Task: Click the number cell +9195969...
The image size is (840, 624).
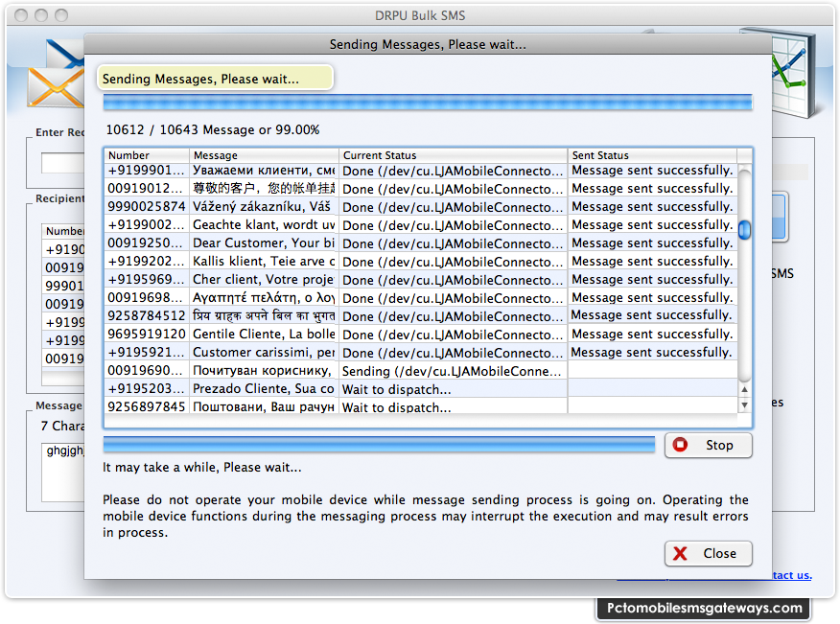Action: (147, 280)
